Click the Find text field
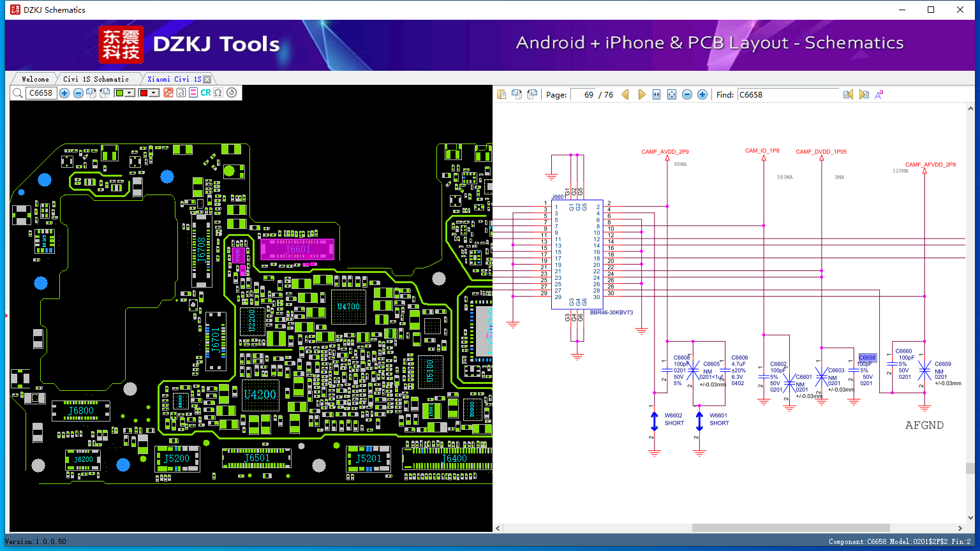980x551 pixels. 788,94
